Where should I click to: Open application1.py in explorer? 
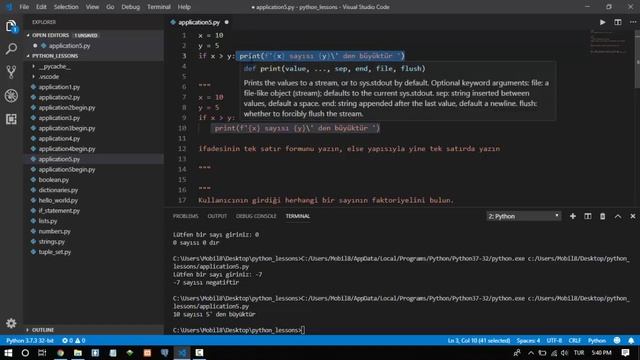pyautogui.click(x=59, y=87)
